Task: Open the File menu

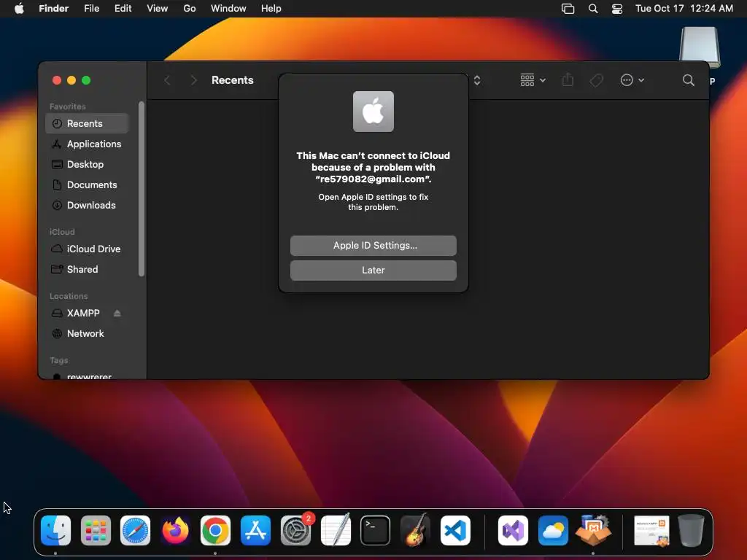Action: pyautogui.click(x=91, y=8)
